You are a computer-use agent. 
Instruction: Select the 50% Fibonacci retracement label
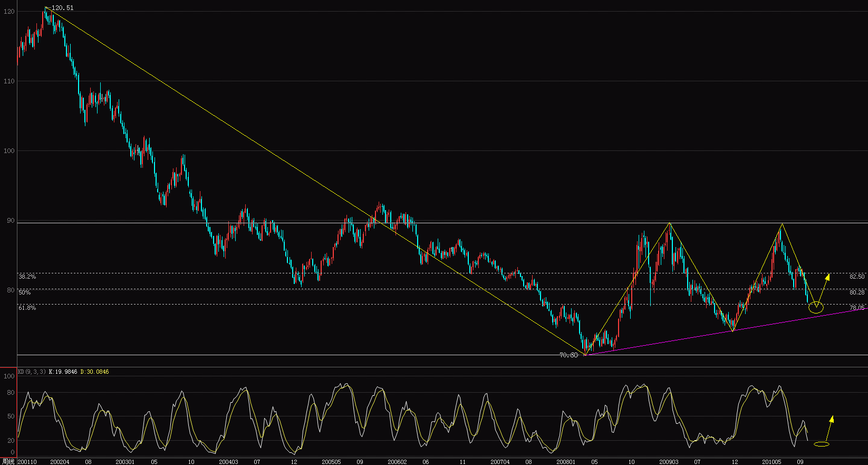(25, 292)
